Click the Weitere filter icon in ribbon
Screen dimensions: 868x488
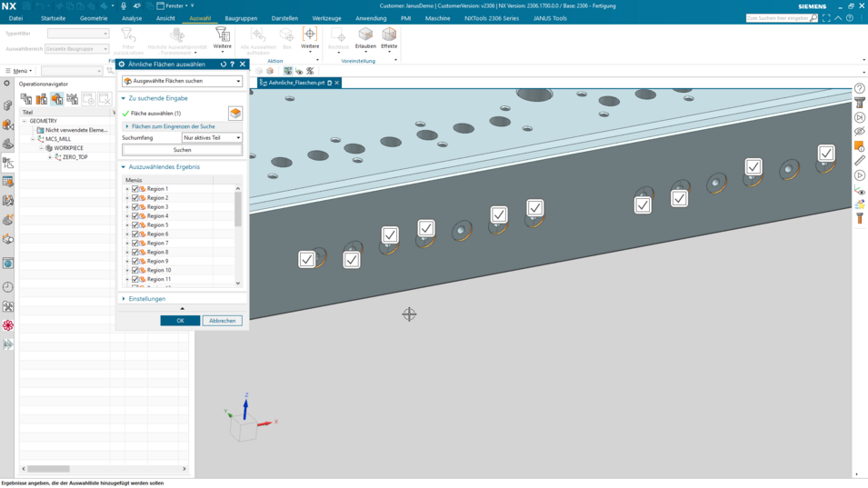[x=223, y=35]
